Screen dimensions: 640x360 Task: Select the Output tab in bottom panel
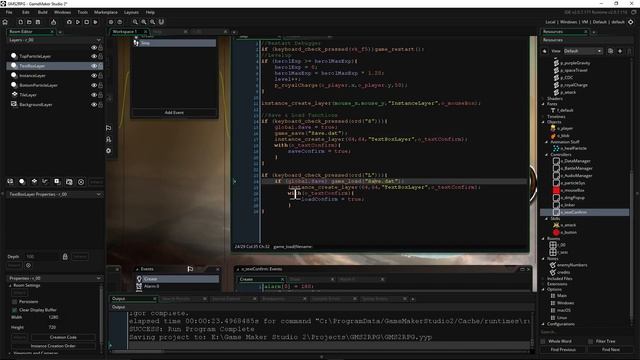133,299
